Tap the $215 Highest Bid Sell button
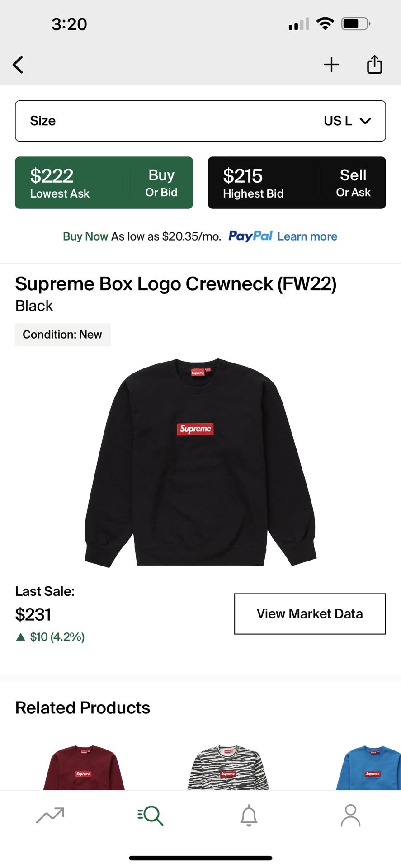This screenshot has width=401, height=868. [x=297, y=183]
